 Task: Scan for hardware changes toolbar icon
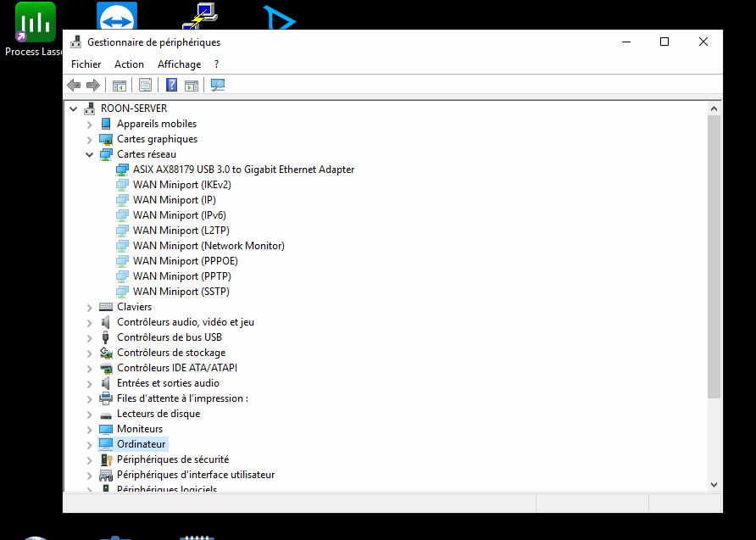click(x=218, y=86)
